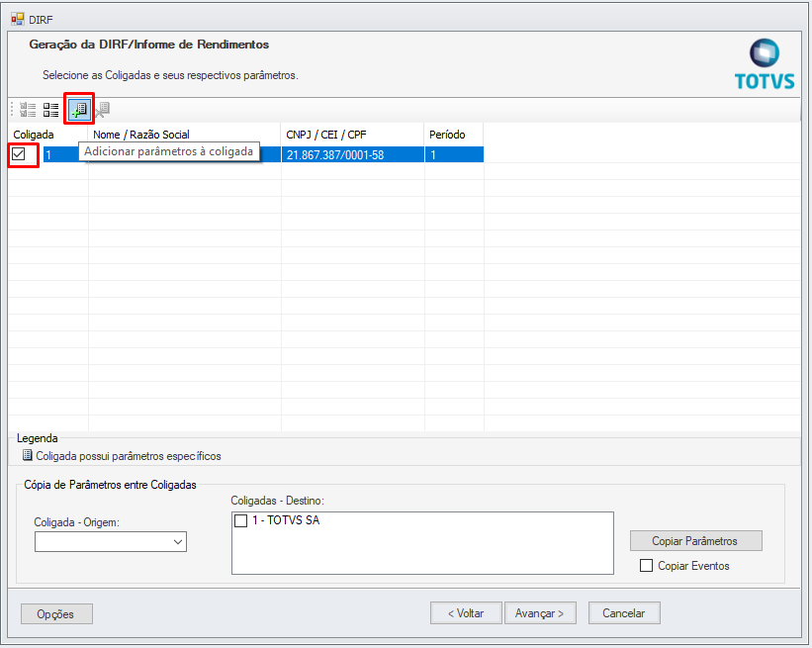Viewport: 812px width, 648px height.
Task: Enable the Copiar Eventos checkbox
Action: click(647, 565)
